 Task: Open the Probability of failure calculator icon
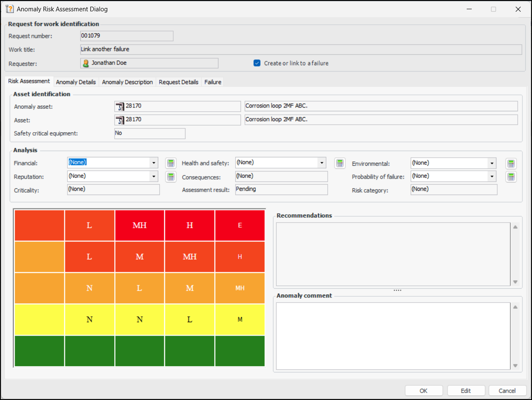click(511, 177)
